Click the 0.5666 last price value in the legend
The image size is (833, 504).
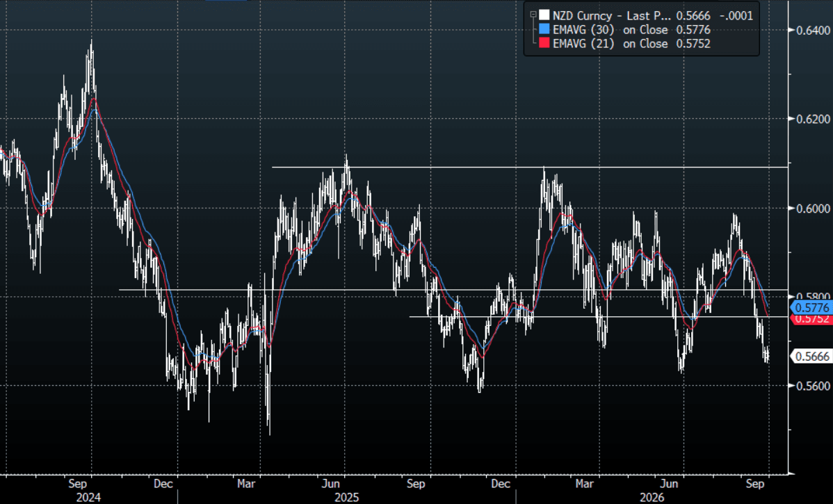coord(693,16)
